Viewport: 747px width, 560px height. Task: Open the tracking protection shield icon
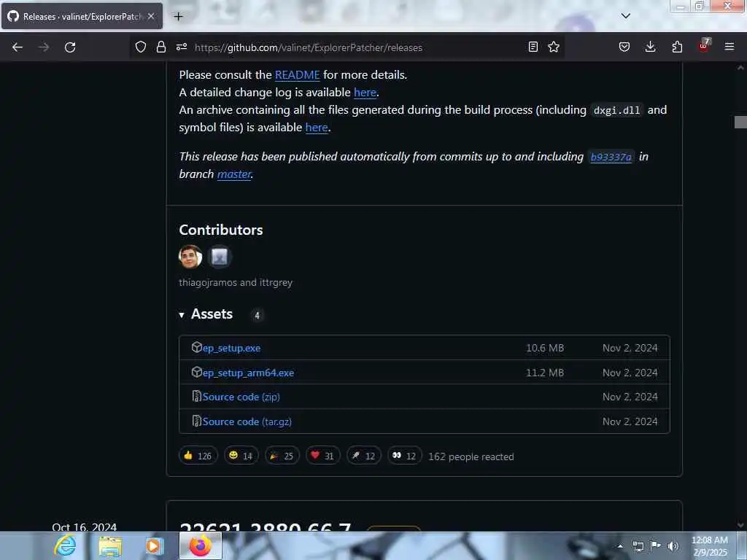(x=141, y=47)
